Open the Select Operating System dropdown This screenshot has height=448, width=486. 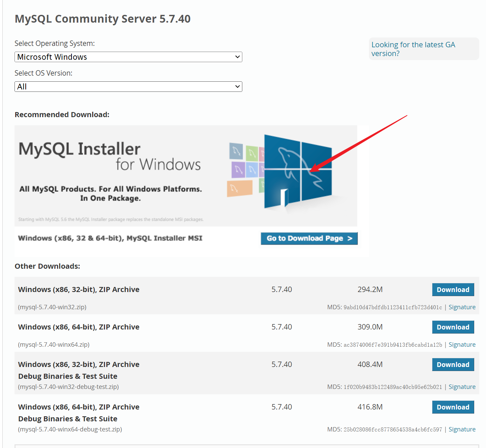click(x=128, y=57)
